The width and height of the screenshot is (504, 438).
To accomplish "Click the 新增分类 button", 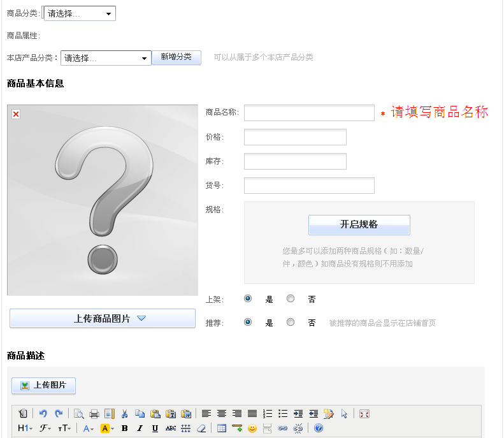I will click(176, 57).
